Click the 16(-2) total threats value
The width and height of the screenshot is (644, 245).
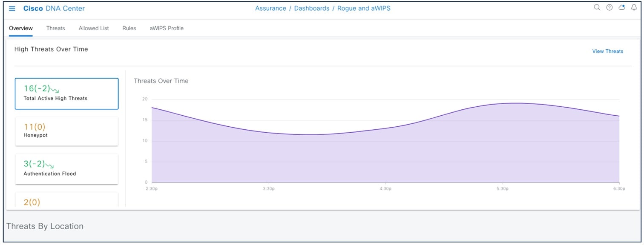37,89
